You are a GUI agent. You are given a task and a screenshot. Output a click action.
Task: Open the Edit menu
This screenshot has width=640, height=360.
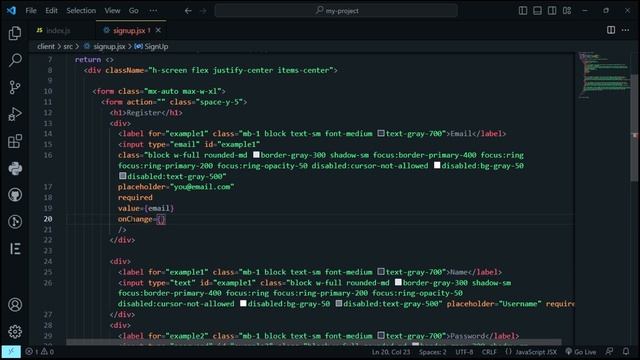[x=51, y=11]
